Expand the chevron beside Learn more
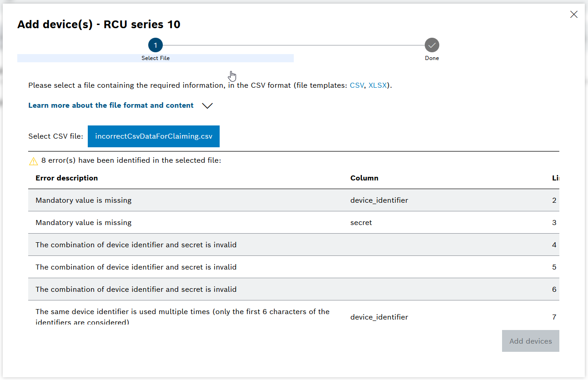The width and height of the screenshot is (588, 380). (207, 106)
